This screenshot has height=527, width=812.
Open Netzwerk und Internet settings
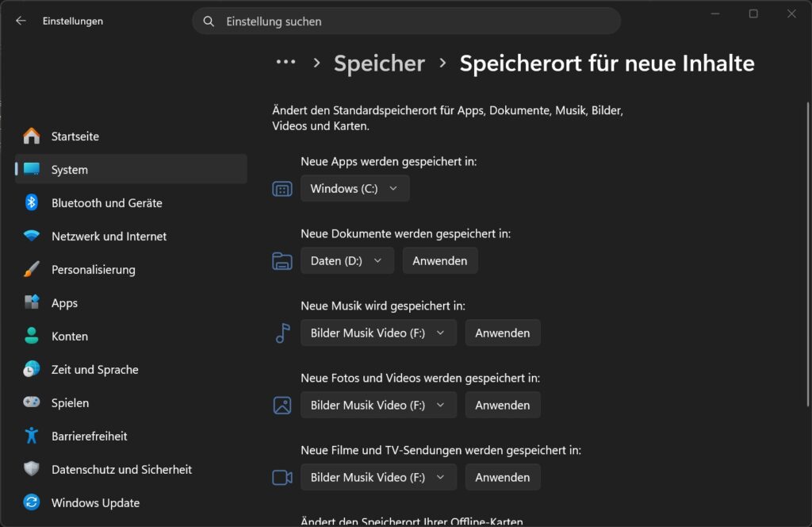click(x=131, y=236)
